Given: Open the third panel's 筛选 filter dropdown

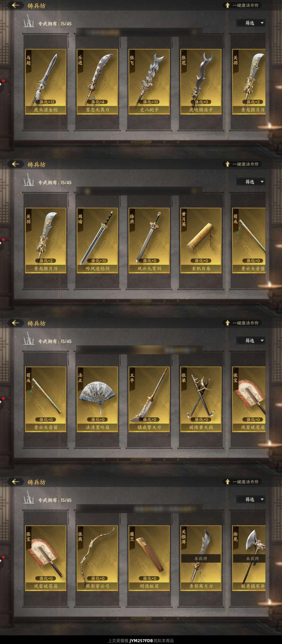Looking at the screenshot, I should 251,340.
